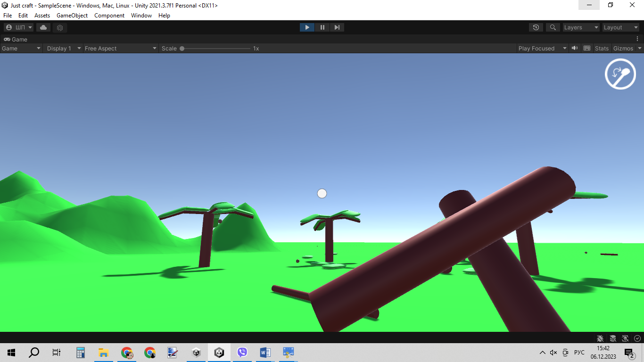Screen dimensions: 644x362
Task: Pause the game
Action: [322, 27]
